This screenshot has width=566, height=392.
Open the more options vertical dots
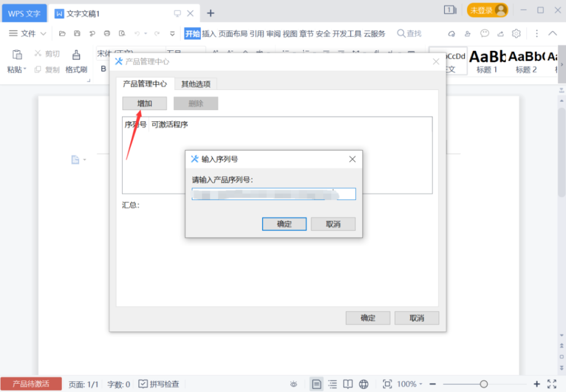pos(537,34)
